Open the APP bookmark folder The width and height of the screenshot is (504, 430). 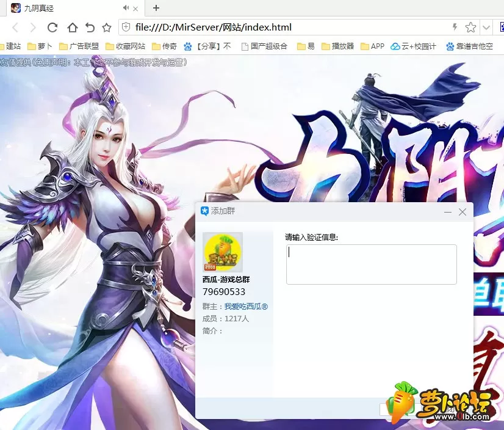click(372, 46)
